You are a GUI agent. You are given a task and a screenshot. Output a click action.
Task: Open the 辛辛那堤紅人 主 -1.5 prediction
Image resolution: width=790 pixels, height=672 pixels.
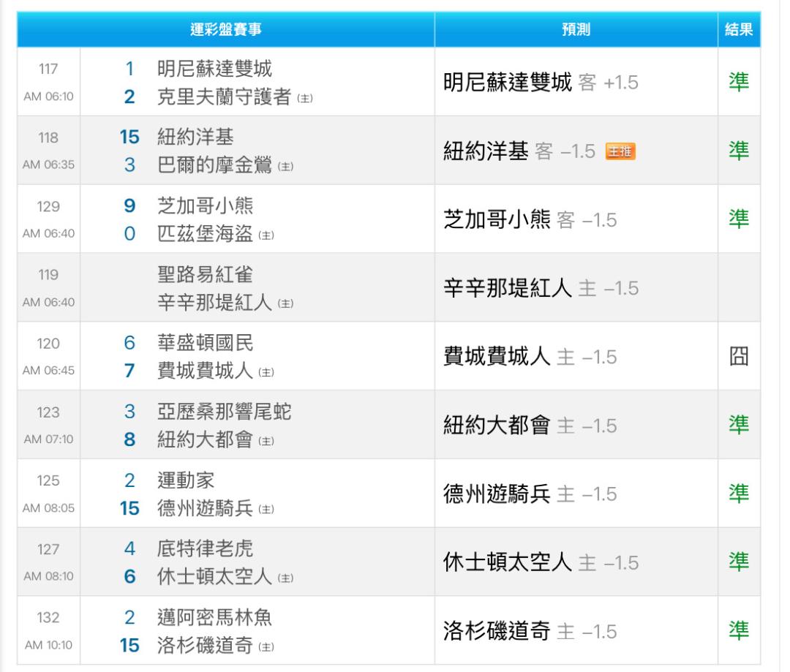[x=541, y=288]
